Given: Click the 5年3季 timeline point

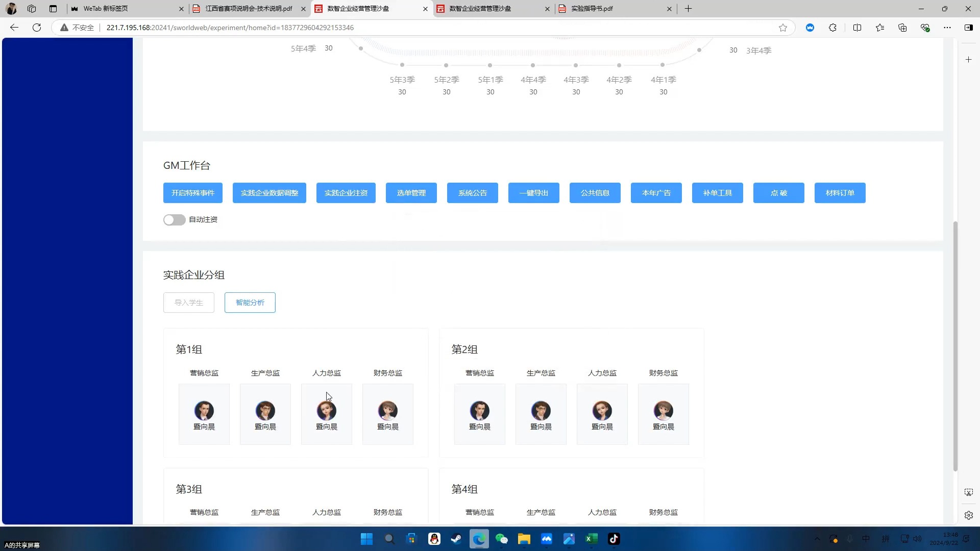Looking at the screenshot, I should [x=402, y=65].
